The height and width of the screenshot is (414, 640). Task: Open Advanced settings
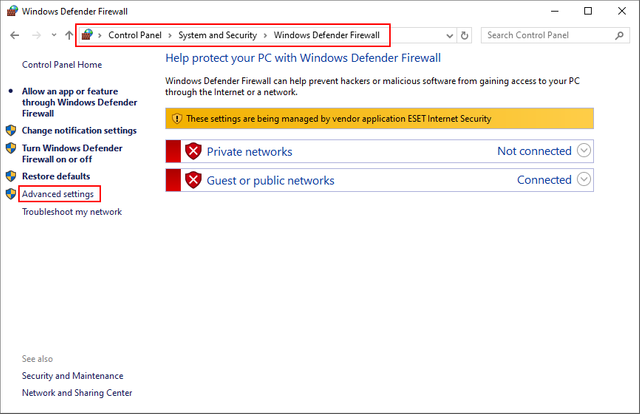(x=58, y=194)
